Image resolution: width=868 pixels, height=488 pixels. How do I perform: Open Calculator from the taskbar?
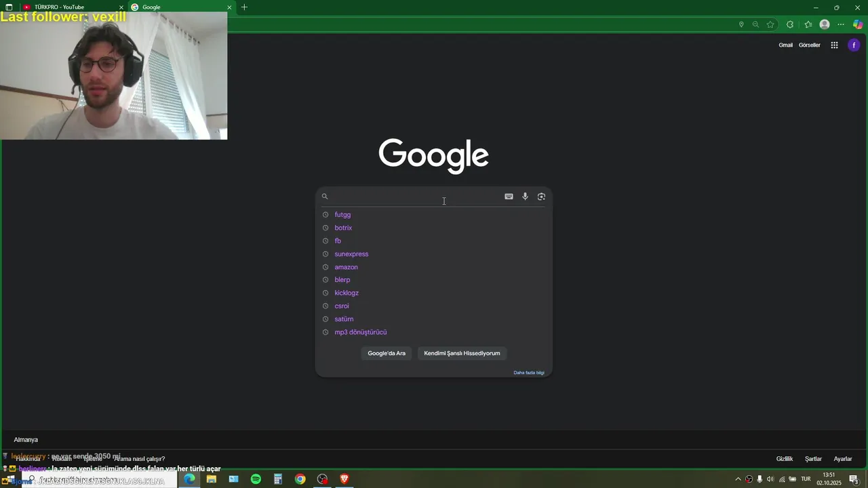pos(278,479)
